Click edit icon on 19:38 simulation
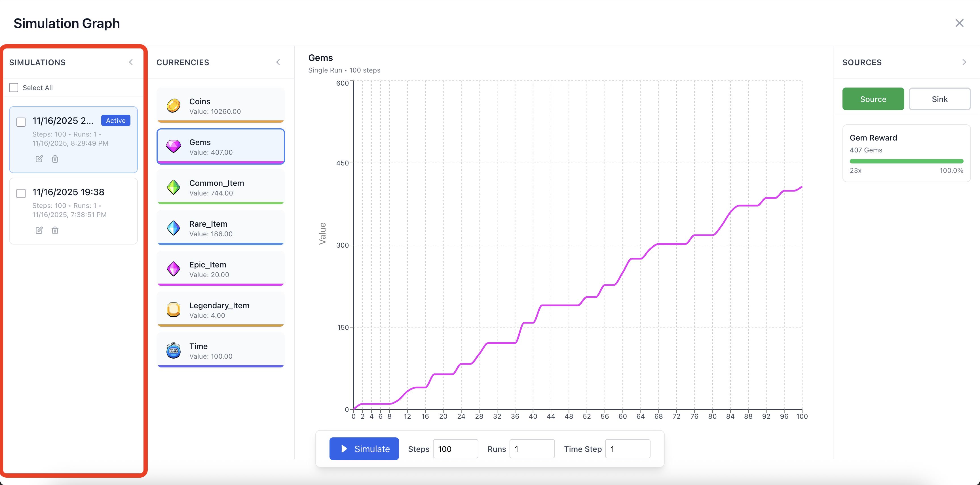 (x=39, y=230)
